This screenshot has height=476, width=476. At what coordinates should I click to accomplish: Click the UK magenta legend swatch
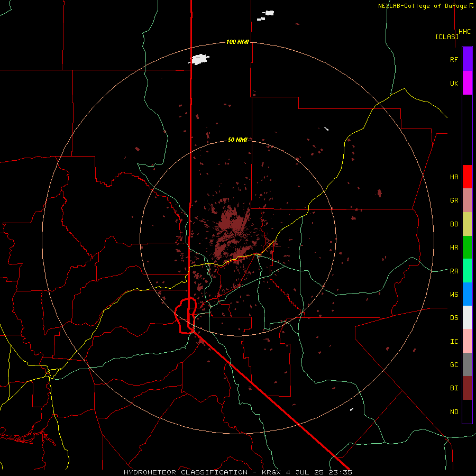point(467,83)
